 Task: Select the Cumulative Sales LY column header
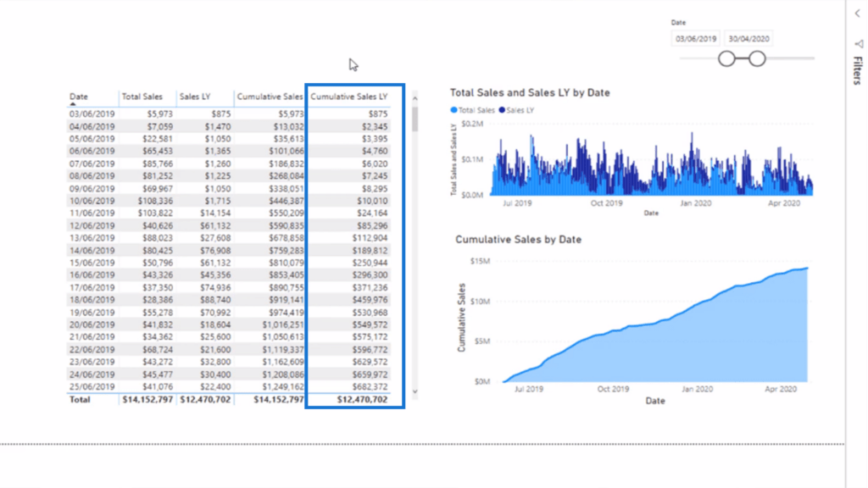[x=349, y=97]
